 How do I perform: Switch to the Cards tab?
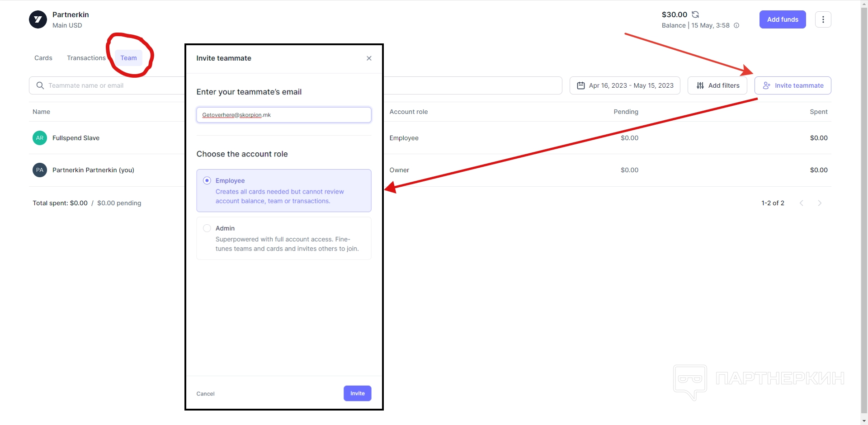pyautogui.click(x=43, y=58)
